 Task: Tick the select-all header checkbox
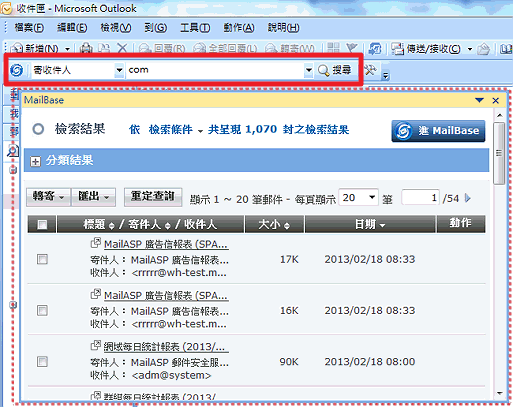tap(42, 225)
